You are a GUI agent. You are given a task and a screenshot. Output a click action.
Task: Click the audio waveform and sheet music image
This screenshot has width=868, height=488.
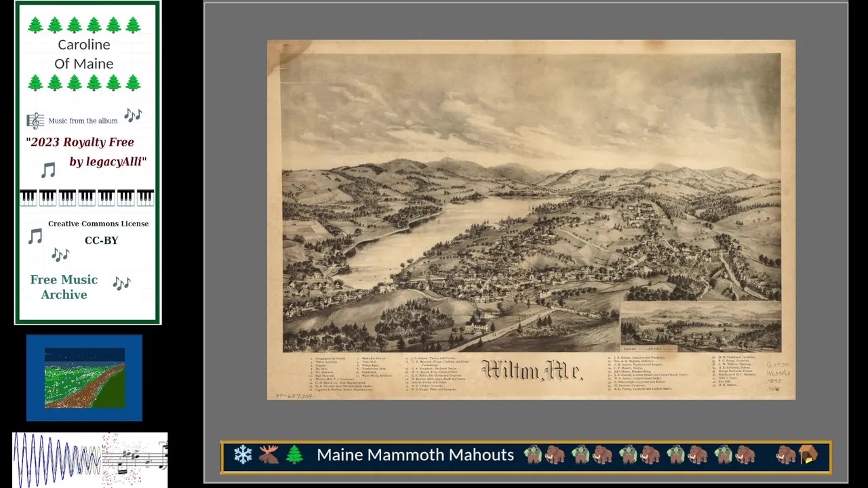[90, 460]
